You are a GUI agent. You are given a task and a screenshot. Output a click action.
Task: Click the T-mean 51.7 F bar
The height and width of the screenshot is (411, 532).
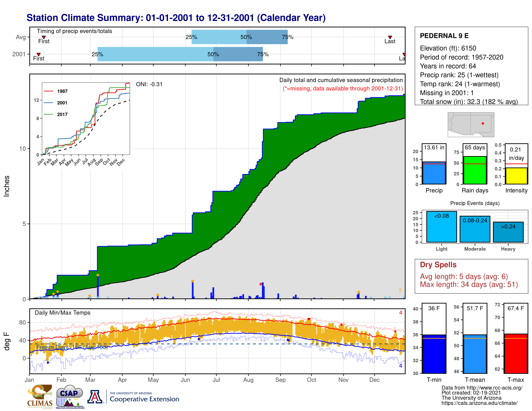475,354
